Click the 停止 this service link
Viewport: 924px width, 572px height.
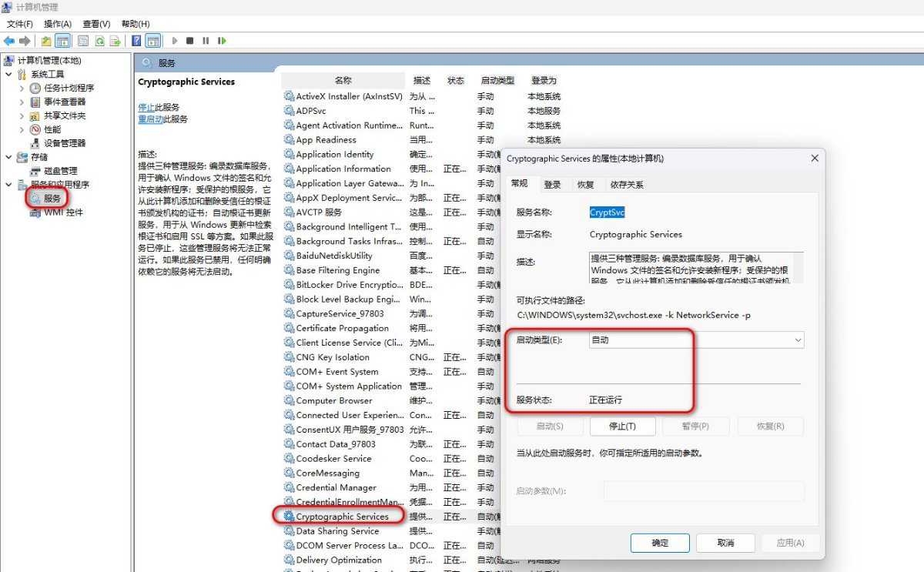click(x=146, y=107)
